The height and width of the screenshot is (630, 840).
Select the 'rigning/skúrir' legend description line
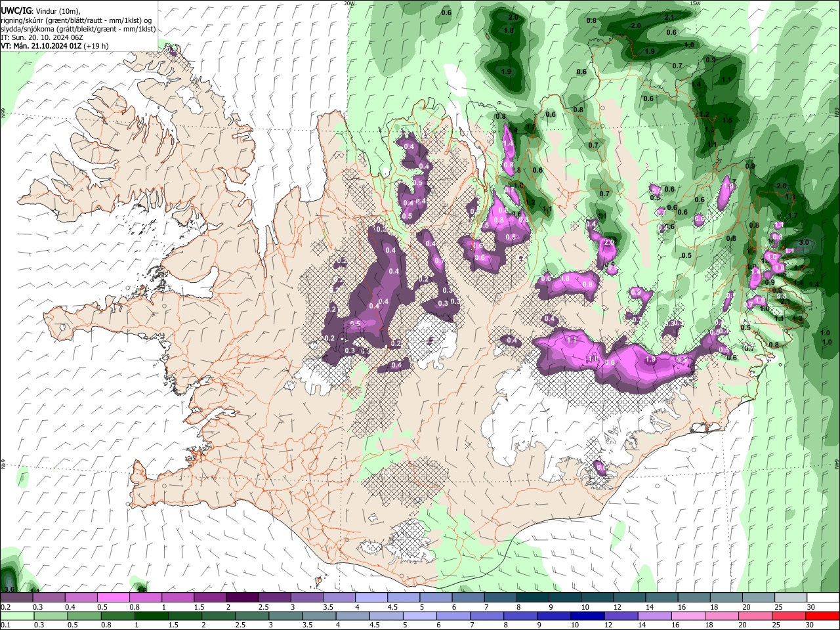pos(76,20)
